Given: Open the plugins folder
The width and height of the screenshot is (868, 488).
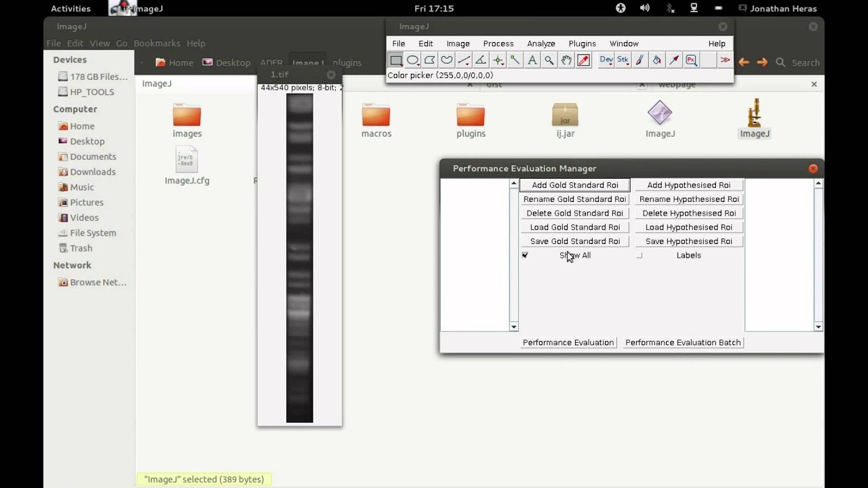Looking at the screenshot, I should pos(471,120).
